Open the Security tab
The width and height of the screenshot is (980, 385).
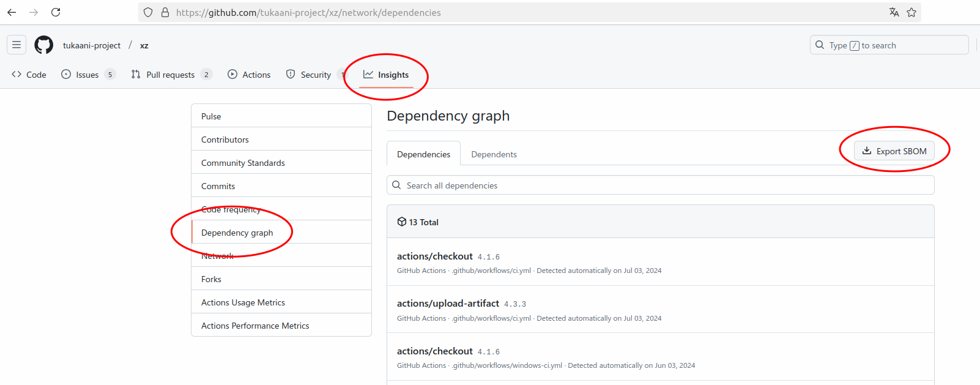coord(316,75)
